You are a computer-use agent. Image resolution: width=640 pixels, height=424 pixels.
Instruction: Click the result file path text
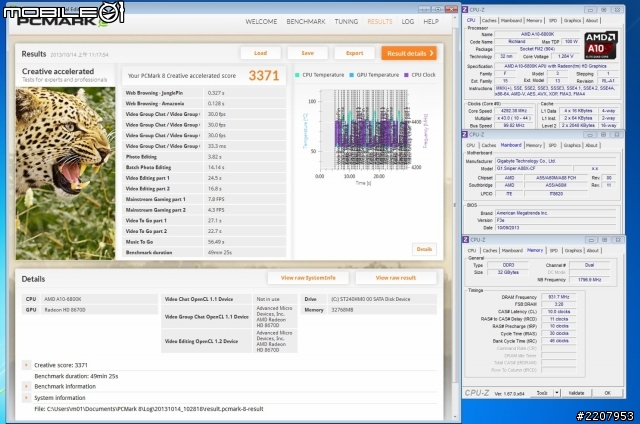click(149, 408)
